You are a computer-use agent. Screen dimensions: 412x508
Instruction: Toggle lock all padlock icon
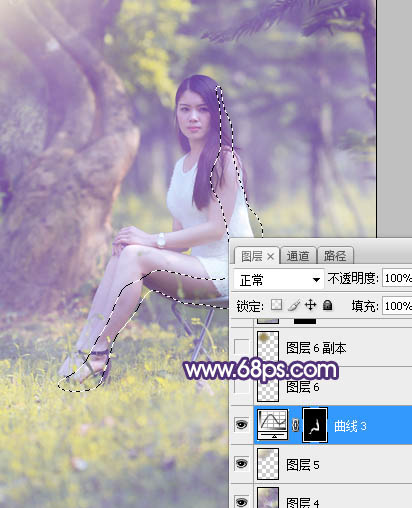(x=327, y=305)
